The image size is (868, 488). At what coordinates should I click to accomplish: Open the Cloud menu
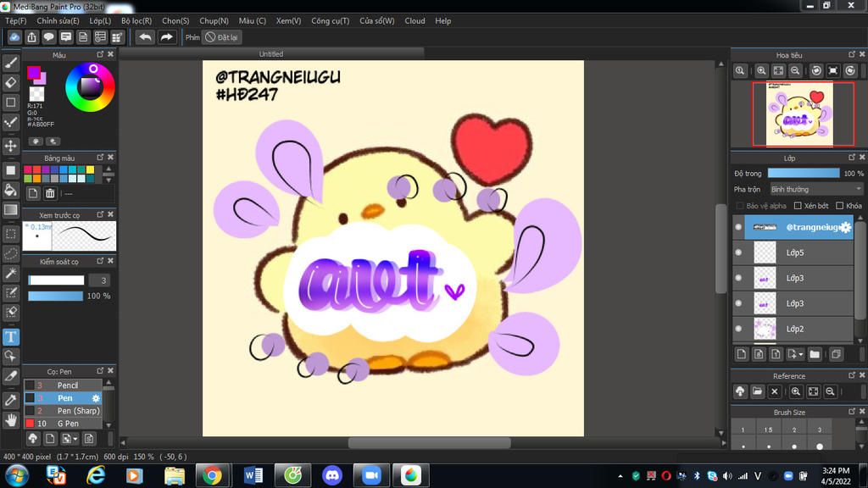[x=415, y=20]
